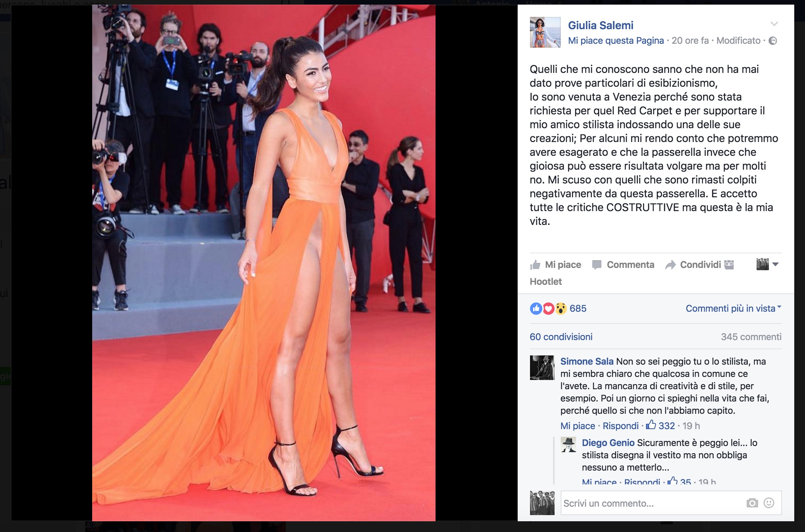Open the reactions count 685
Screen dimensions: 805x532
[578, 308]
